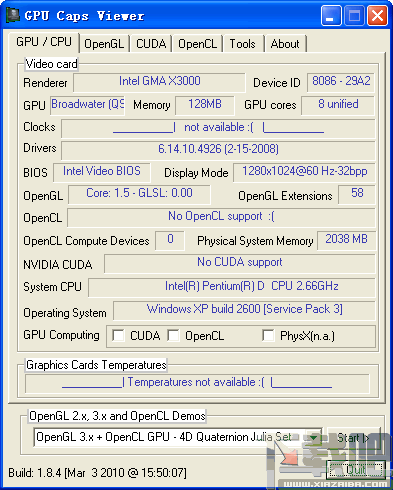This screenshot has width=393, height=490.
Task: Click the Device ID value 8086 - 29A2
Action: pos(341,82)
